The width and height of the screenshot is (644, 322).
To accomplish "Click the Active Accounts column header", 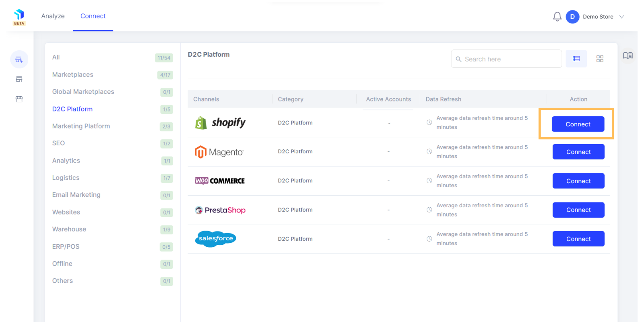I will (x=388, y=99).
